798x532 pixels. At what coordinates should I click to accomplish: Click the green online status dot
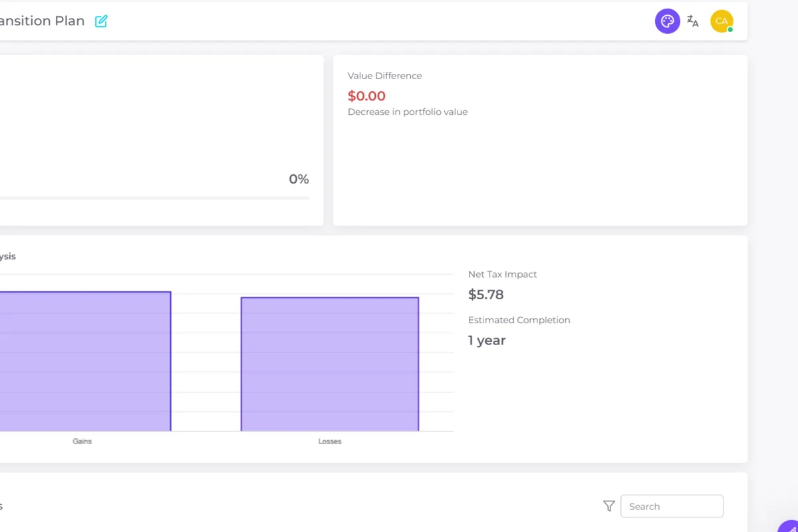click(x=730, y=30)
